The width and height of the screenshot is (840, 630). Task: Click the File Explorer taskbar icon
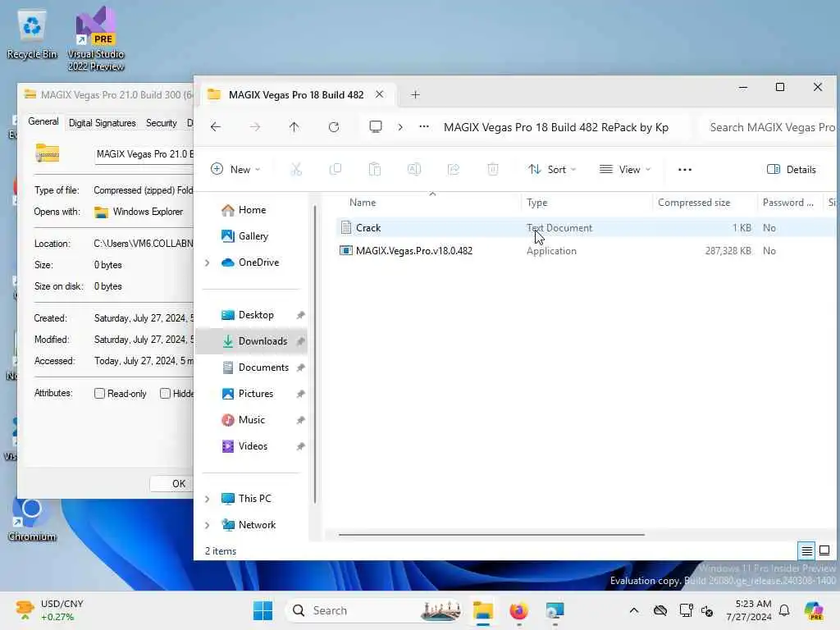click(482, 610)
